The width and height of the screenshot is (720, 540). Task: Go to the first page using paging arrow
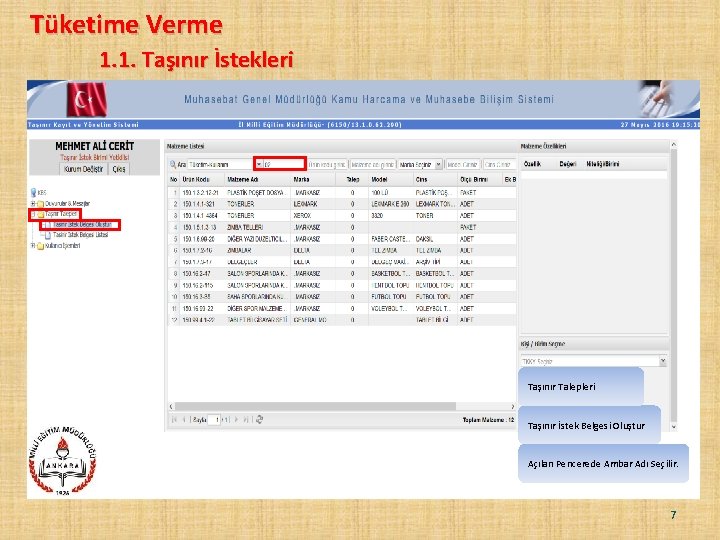[x=174, y=419]
